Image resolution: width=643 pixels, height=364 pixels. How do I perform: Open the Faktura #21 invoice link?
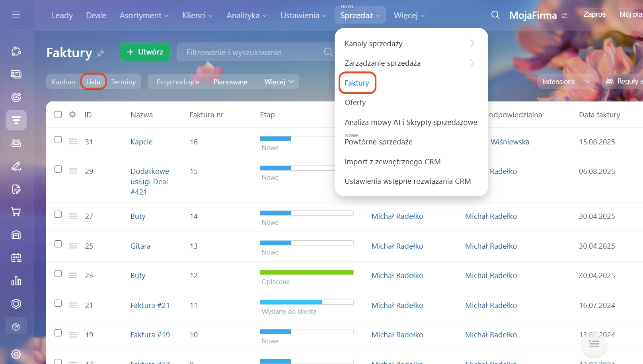[150, 306]
